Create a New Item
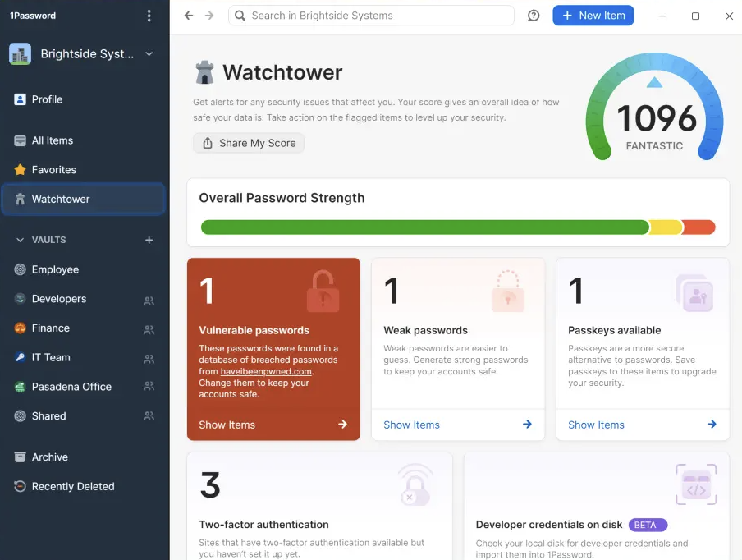 coord(593,16)
